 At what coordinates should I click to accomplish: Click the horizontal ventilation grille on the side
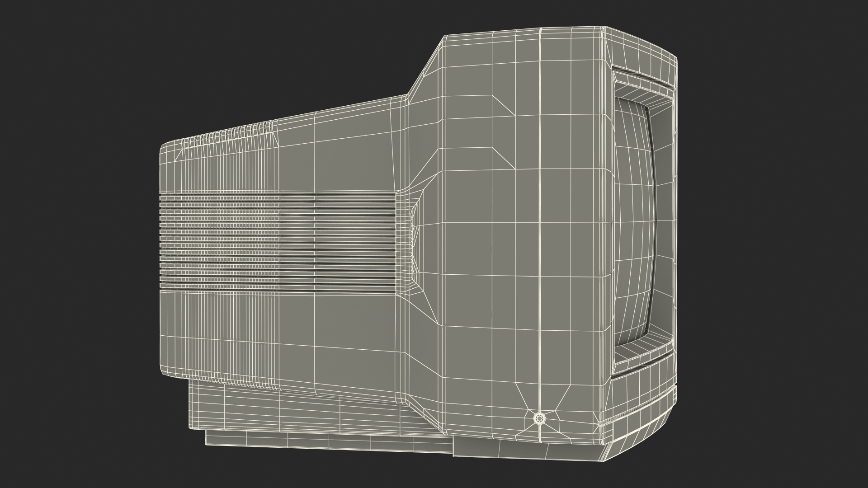(x=278, y=243)
